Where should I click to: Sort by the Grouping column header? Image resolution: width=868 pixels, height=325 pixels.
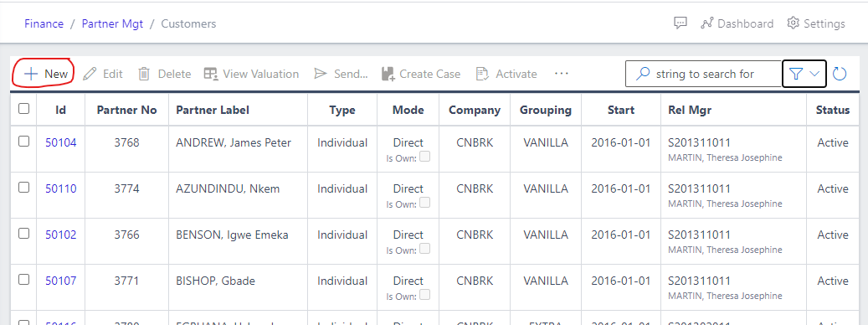point(546,111)
